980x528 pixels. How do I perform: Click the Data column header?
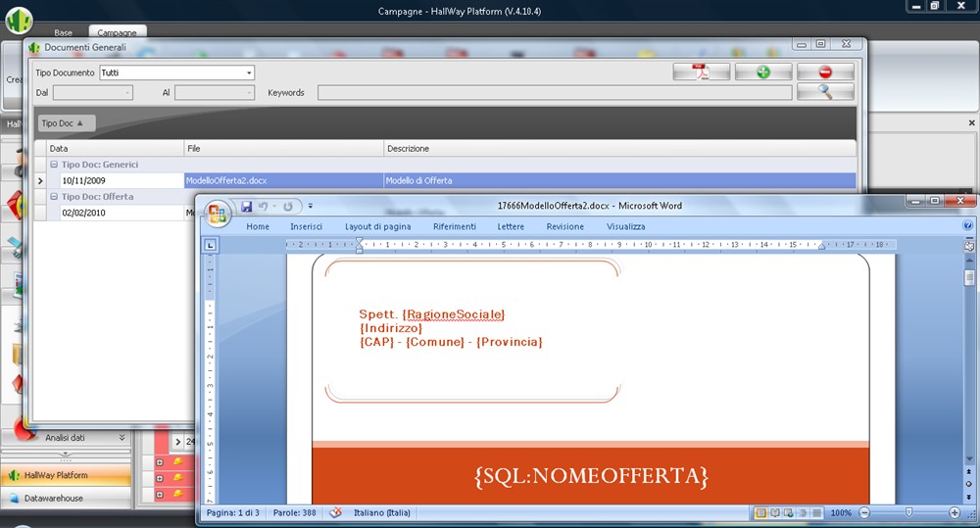click(115, 148)
